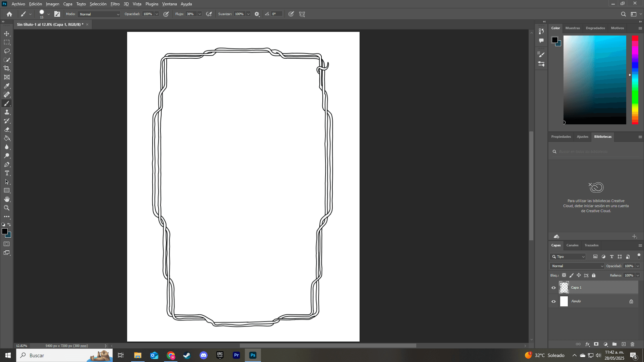Select the Zoom tool
644x362 pixels.
click(x=7, y=208)
